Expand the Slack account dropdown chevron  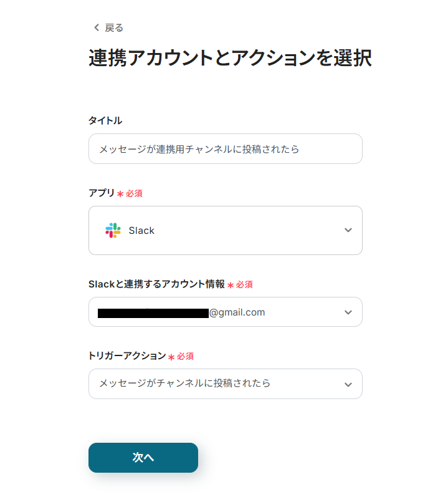coord(348,312)
